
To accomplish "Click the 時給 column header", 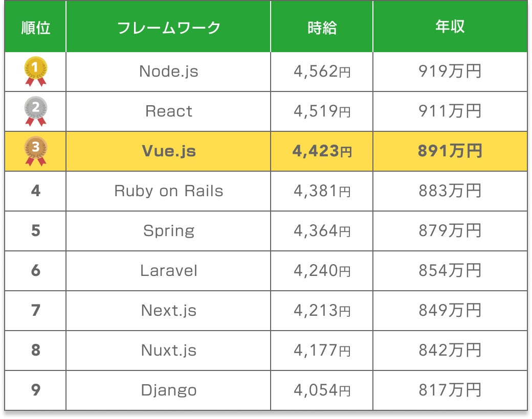I will [322, 28].
